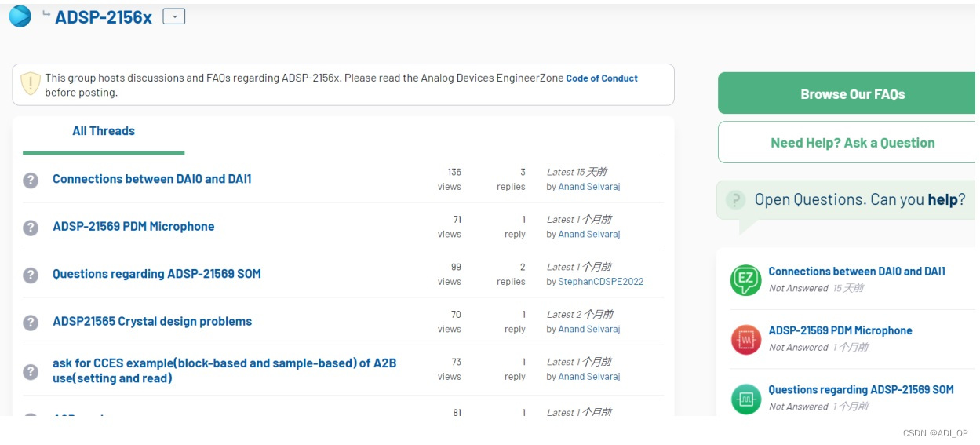Open thread Questions regarding ADSP-21569 SOM in list

click(x=157, y=274)
